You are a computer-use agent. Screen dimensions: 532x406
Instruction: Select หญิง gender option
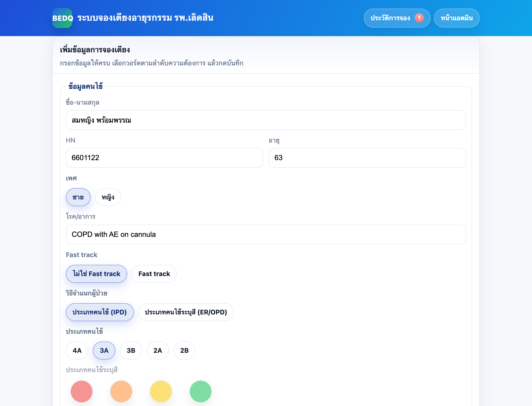point(108,197)
